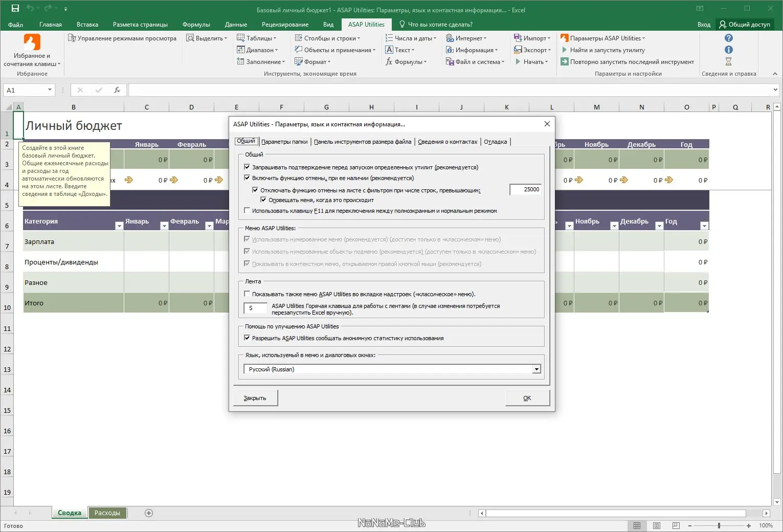Click Vision Control management button in ribbon
This screenshot has height=532, width=783.
pyautogui.click(x=122, y=38)
